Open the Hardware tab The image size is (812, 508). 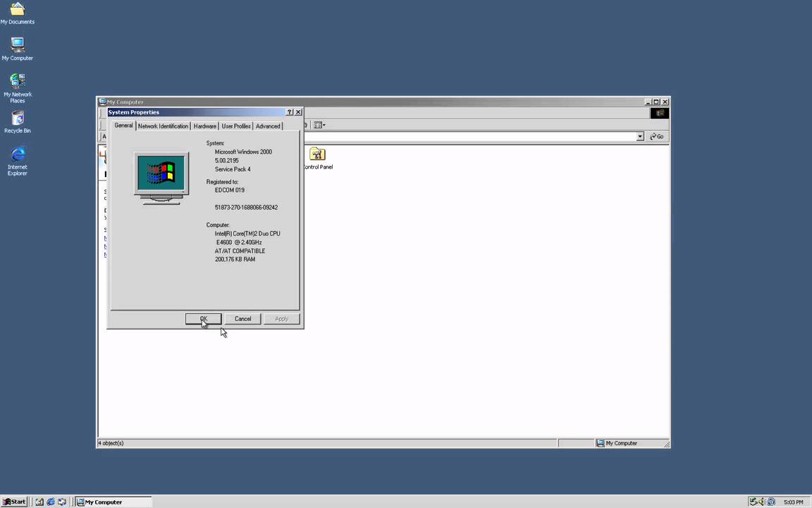pyautogui.click(x=204, y=126)
